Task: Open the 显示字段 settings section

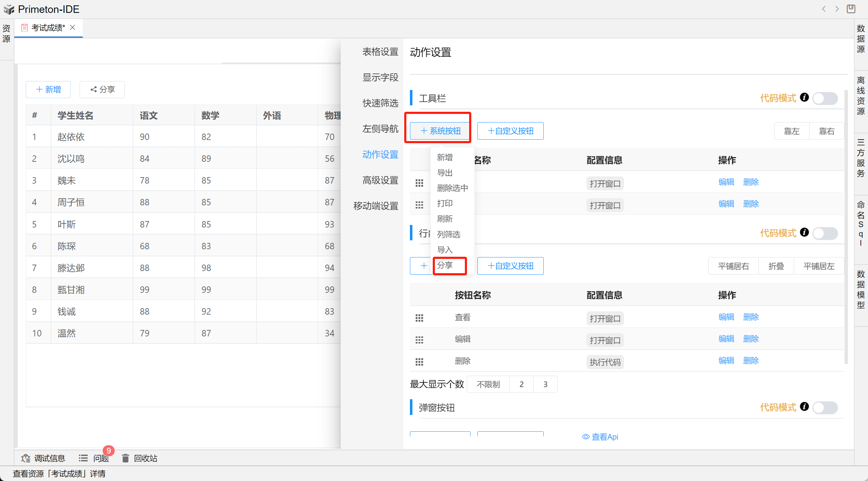Action: [380, 77]
